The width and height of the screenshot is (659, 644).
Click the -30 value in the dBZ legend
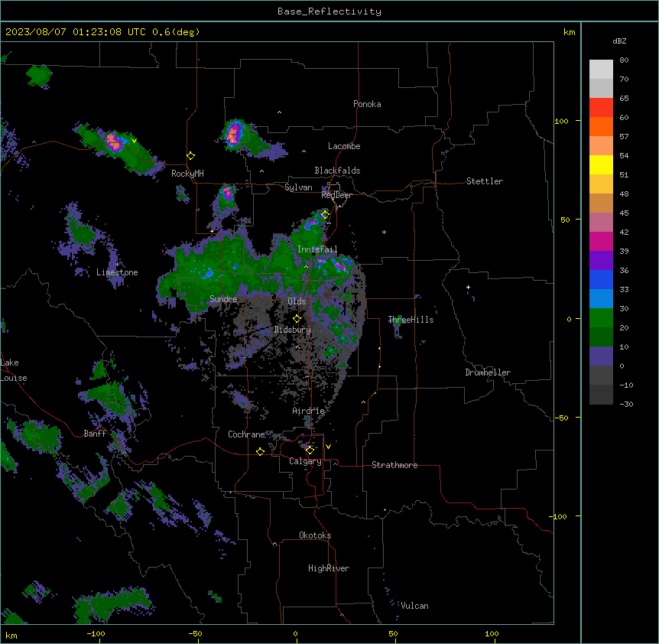626,405
